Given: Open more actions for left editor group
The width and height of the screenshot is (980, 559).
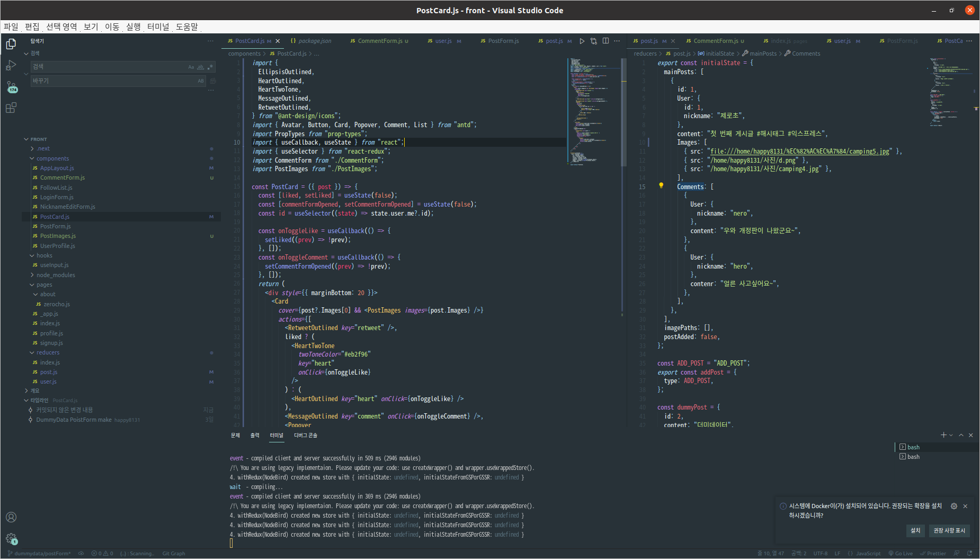Looking at the screenshot, I should coord(617,41).
